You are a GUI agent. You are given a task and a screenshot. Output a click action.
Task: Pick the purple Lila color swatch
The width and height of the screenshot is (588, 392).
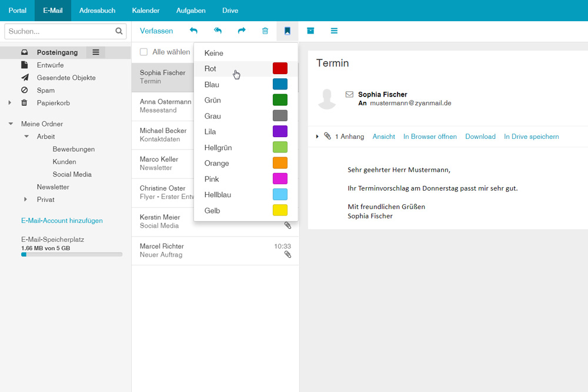click(280, 131)
